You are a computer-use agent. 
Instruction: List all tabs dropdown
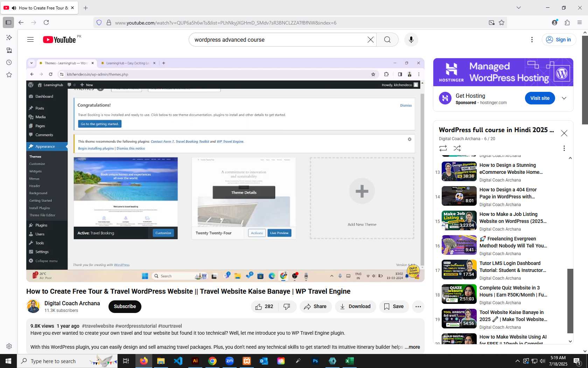(519, 8)
